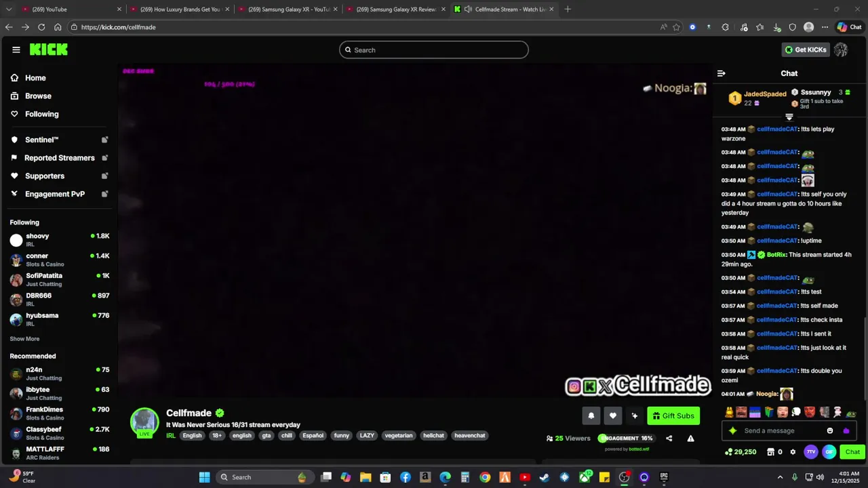Share the stream using the share icon
868x488 pixels.
pos(669,439)
